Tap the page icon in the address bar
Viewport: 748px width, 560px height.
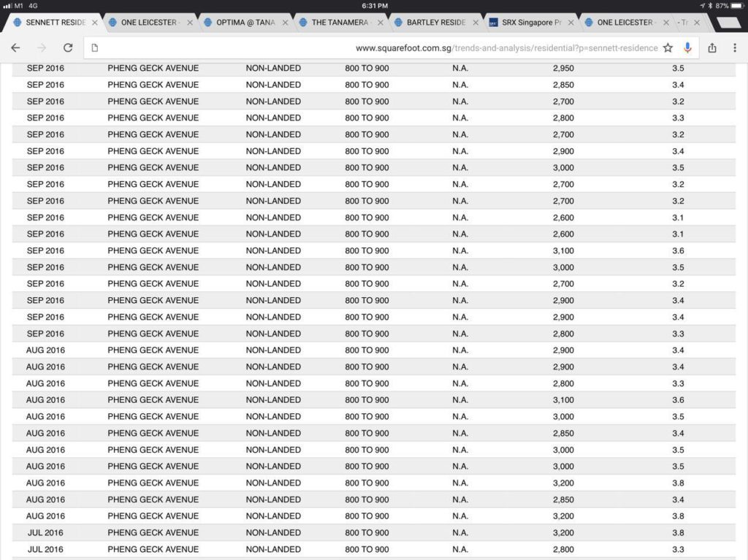95,47
